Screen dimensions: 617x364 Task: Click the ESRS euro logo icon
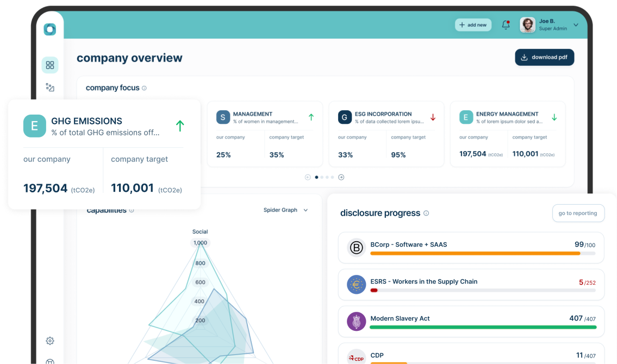[x=357, y=285]
